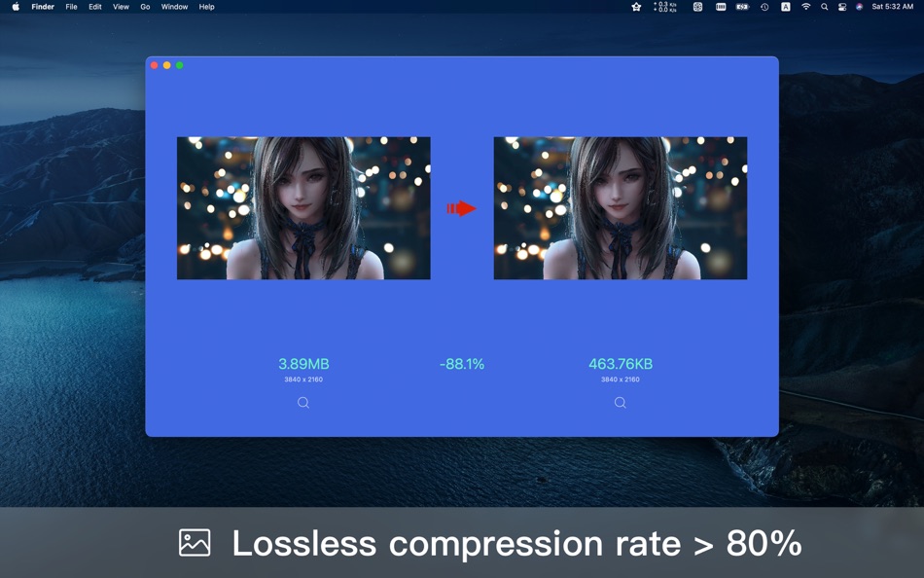Viewport: 924px width, 578px height.
Task: Open the Apple menu
Action: tap(16, 7)
